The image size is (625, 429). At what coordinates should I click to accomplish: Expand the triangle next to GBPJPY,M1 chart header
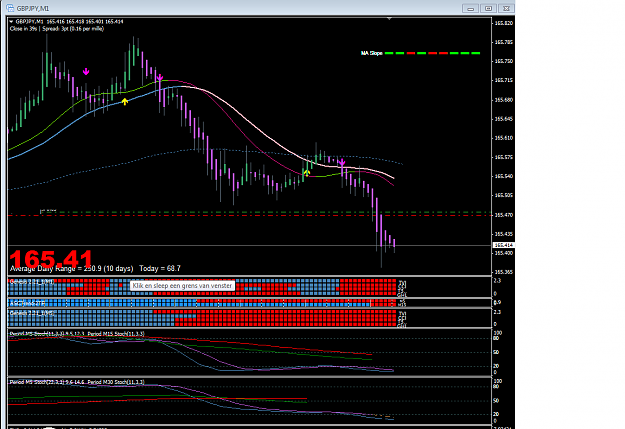tap(11, 22)
